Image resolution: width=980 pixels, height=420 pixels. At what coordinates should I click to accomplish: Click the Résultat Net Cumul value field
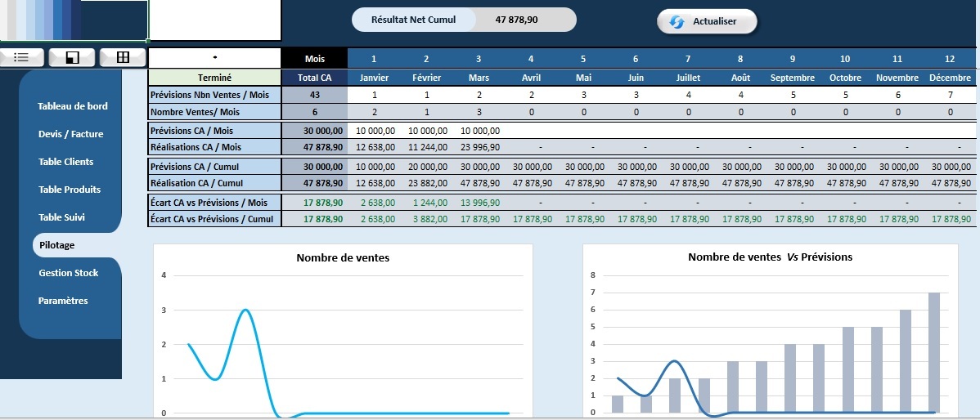click(x=517, y=20)
